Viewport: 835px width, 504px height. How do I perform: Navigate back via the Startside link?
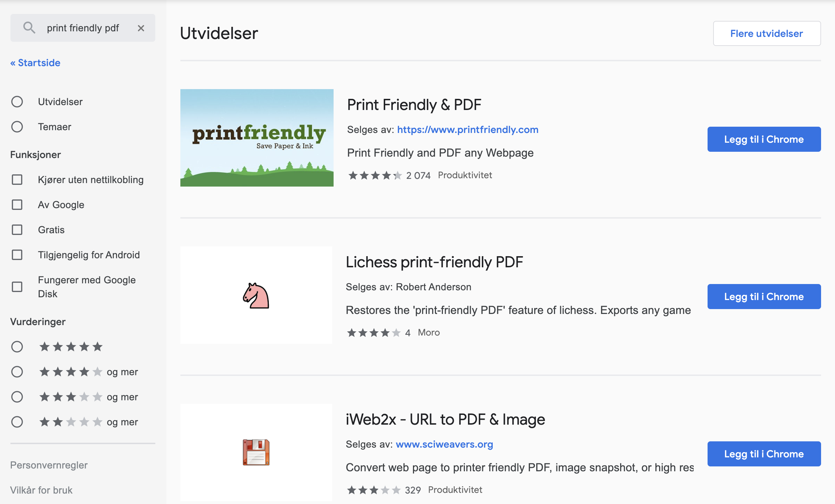coord(35,63)
